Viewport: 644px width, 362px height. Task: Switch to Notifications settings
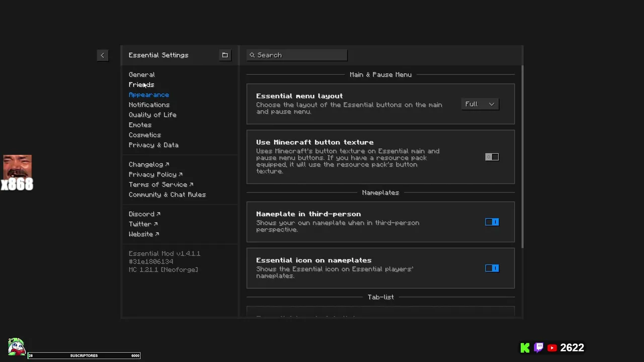tap(149, 105)
